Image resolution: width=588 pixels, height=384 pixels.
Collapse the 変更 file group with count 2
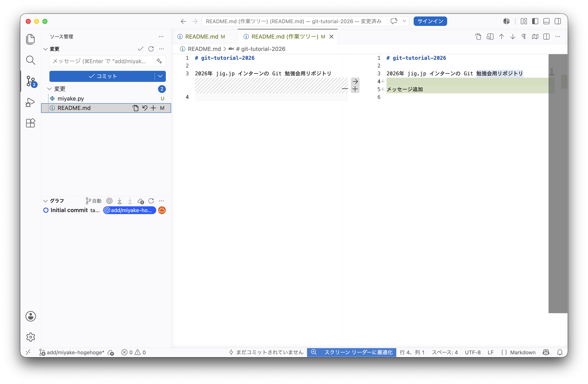tap(49, 89)
